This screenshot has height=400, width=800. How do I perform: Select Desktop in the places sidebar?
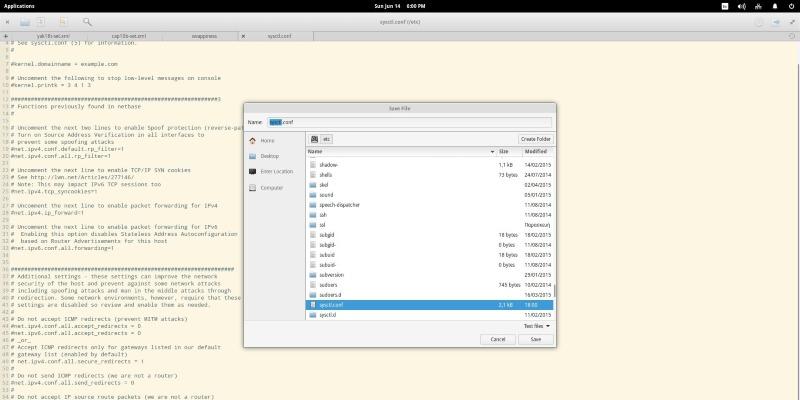(269, 156)
